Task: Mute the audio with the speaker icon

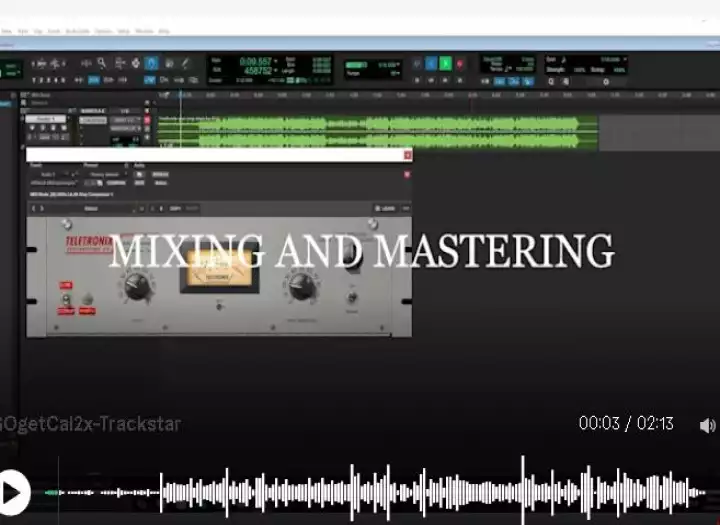Action: [x=707, y=425]
